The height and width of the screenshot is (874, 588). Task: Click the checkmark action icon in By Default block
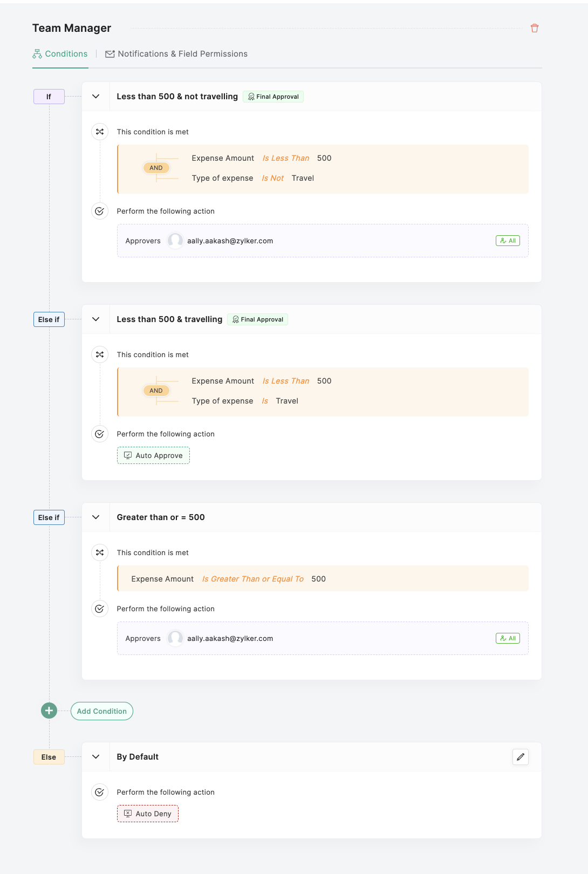(100, 792)
